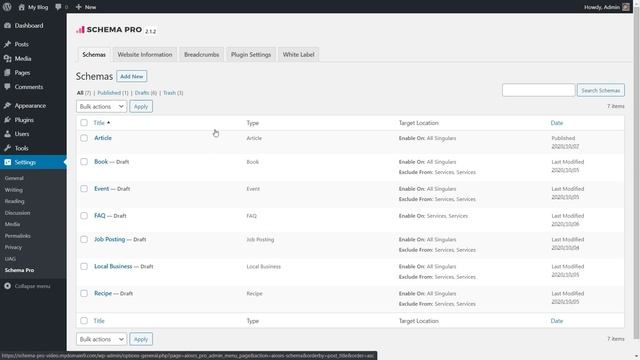Click the Posts pin icon
Viewport: 640px width, 360px height.
coord(7,44)
